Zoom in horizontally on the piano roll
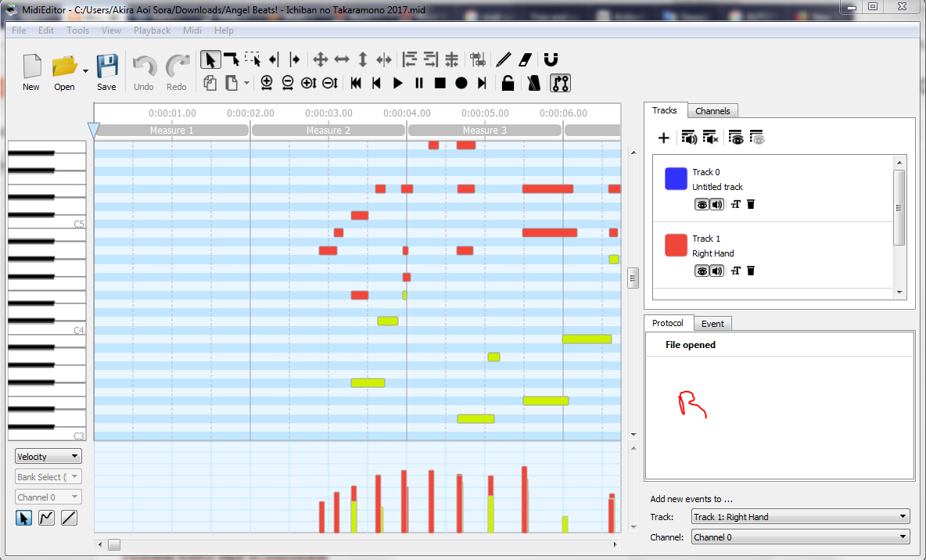926x560 pixels. [266, 83]
